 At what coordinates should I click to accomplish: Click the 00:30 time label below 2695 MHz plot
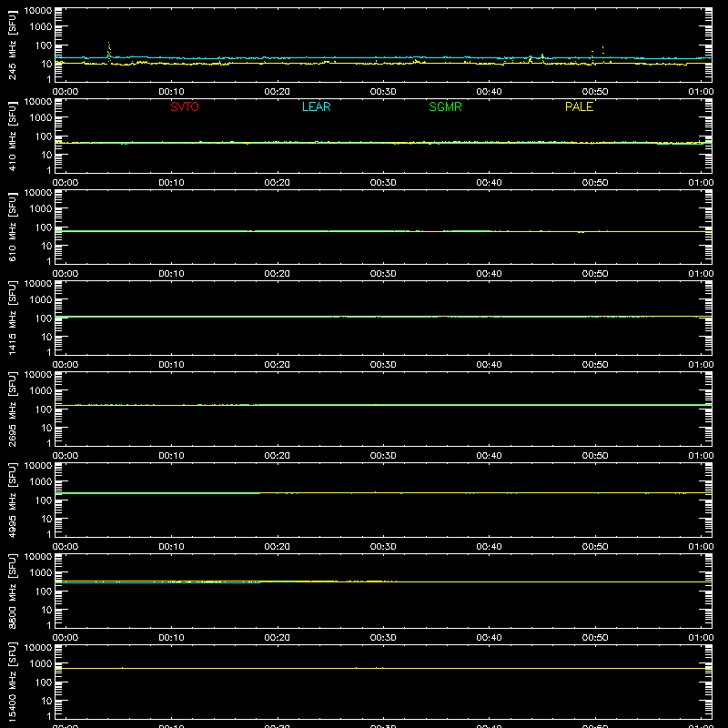pos(383,456)
